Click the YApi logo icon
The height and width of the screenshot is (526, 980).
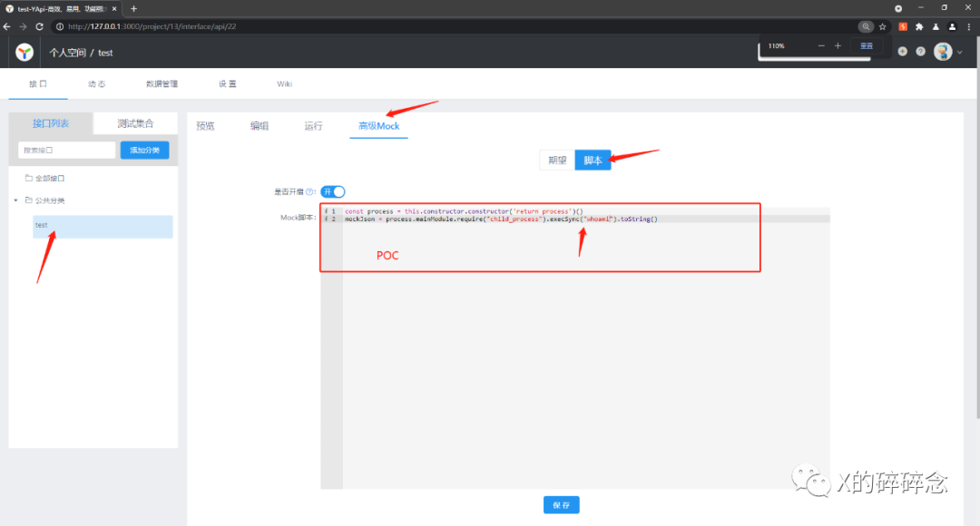click(x=24, y=53)
